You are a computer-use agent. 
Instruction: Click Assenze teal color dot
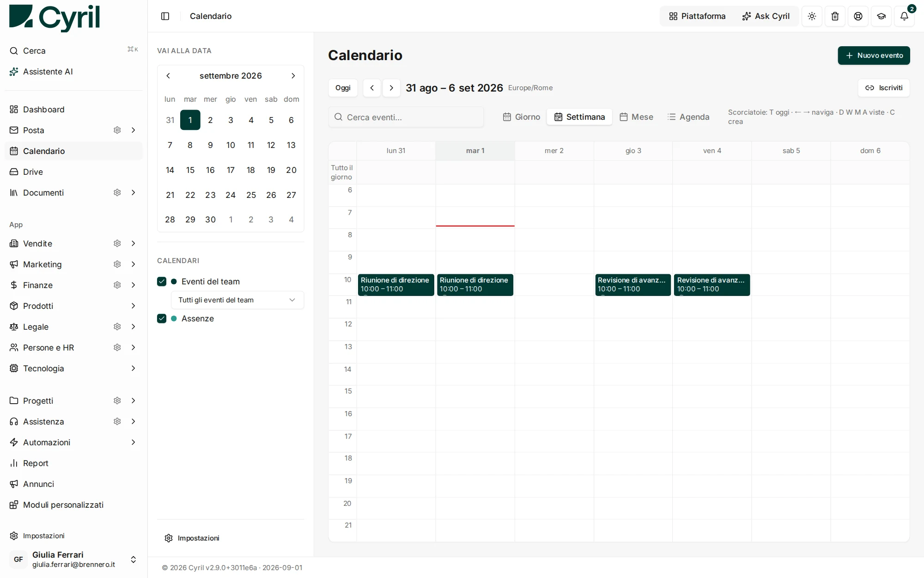[x=174, y=319]
